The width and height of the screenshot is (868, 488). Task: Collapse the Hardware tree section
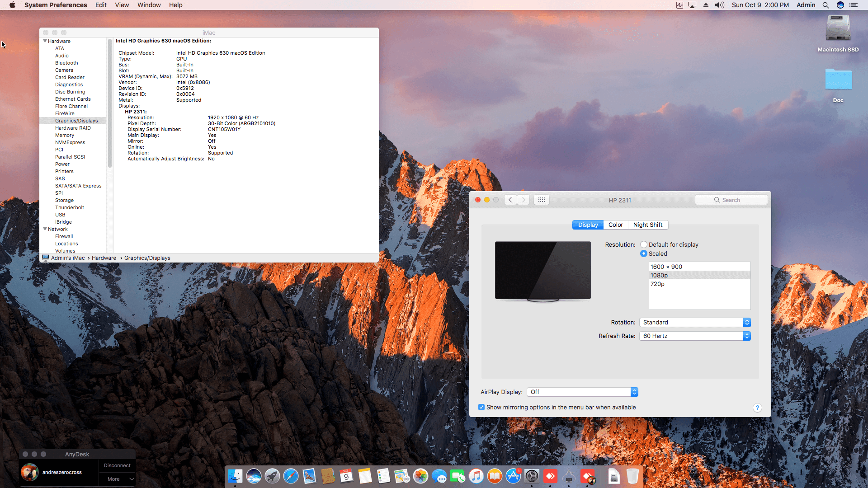(45, 41)
